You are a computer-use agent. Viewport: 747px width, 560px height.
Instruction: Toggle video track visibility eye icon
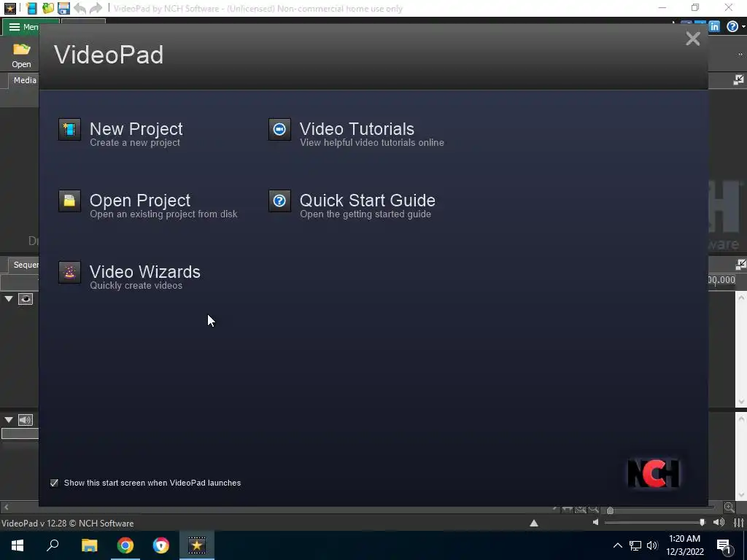coord(26,299)
